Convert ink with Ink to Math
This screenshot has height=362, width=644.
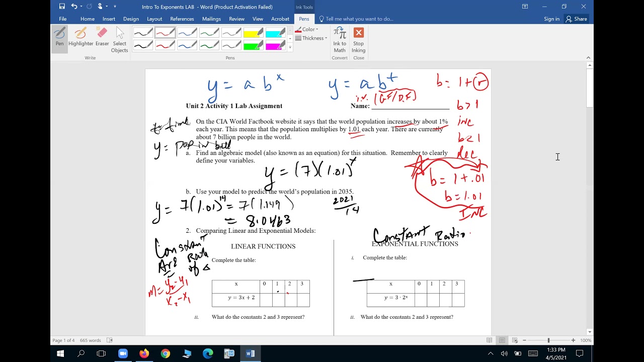(x=340, y=40)
